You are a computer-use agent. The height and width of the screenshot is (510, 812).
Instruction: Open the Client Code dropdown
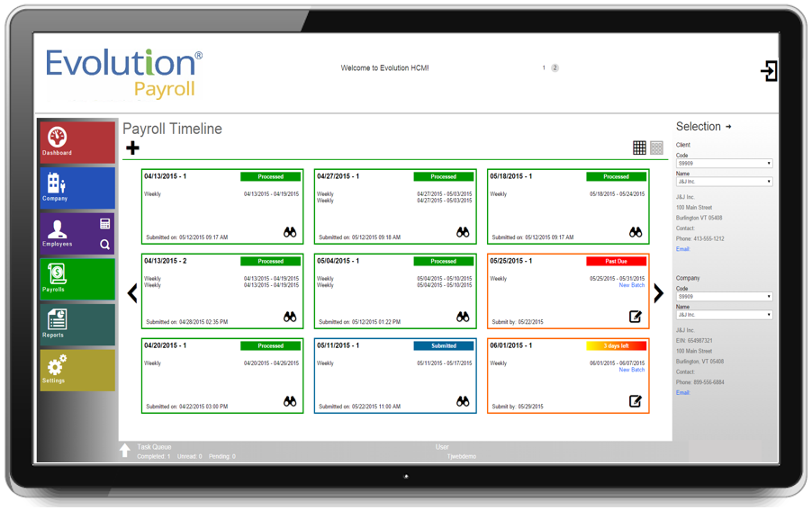pyautogui.click(x=725, y=164)
